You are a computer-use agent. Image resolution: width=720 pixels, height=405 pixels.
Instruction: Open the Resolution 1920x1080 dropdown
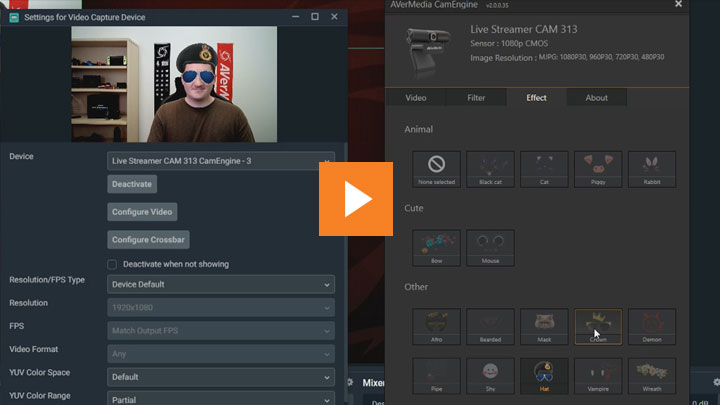point(221,308)
